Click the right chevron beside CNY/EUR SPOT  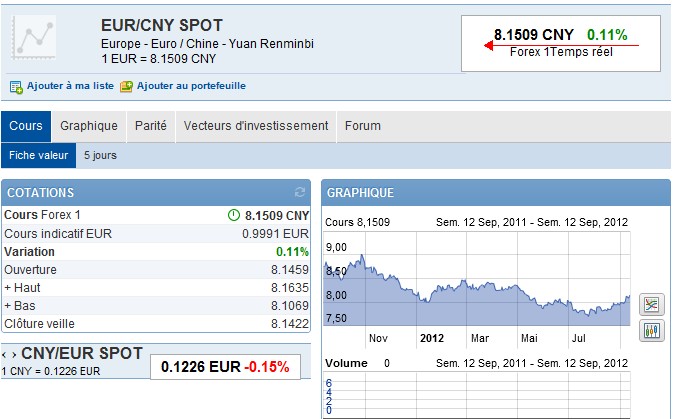(14, 355)
